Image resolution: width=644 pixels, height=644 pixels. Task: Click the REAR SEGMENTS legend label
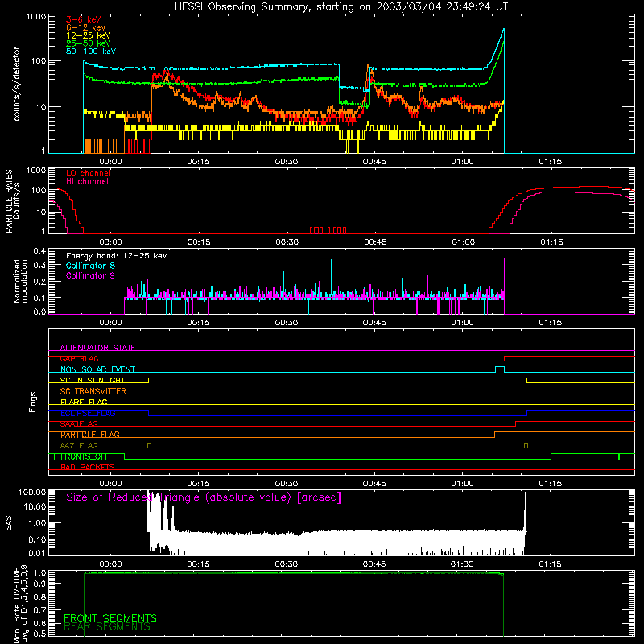(x=107, y=627)
